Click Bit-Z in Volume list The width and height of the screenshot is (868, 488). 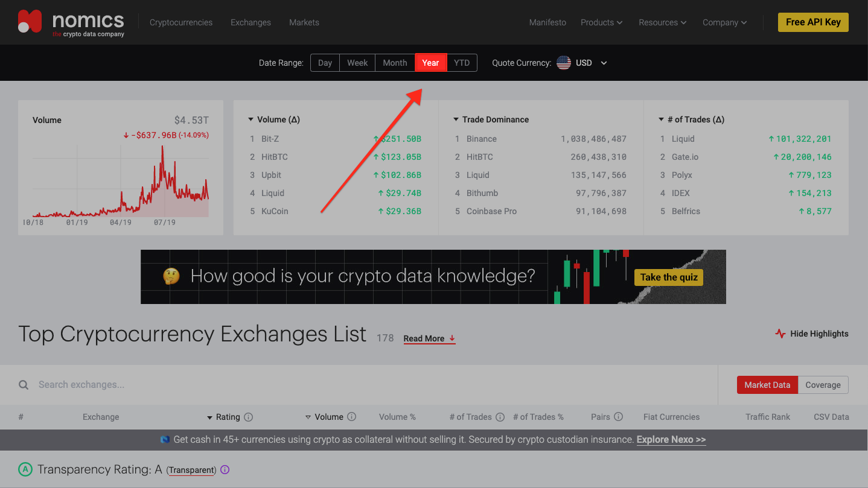[x=270, y=139]
